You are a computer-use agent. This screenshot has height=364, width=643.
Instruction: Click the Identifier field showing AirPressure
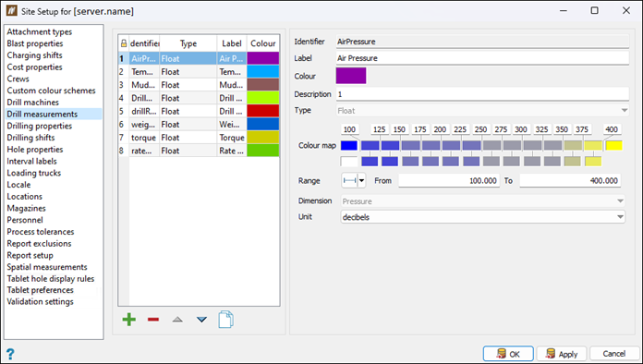click(482, 42)
